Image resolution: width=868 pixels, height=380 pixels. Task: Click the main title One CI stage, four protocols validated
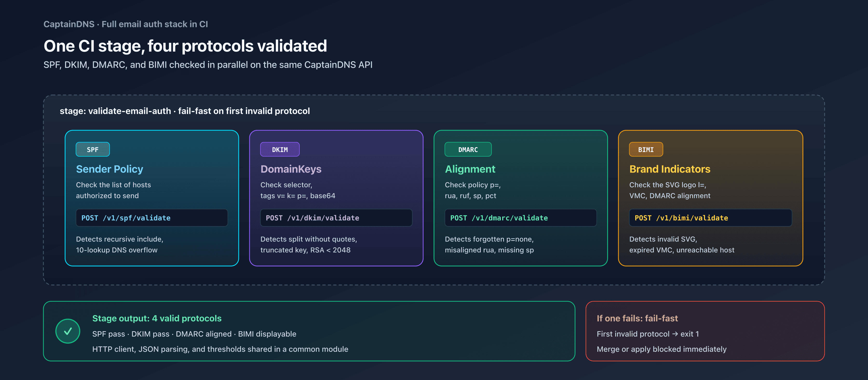click(185, 46)
